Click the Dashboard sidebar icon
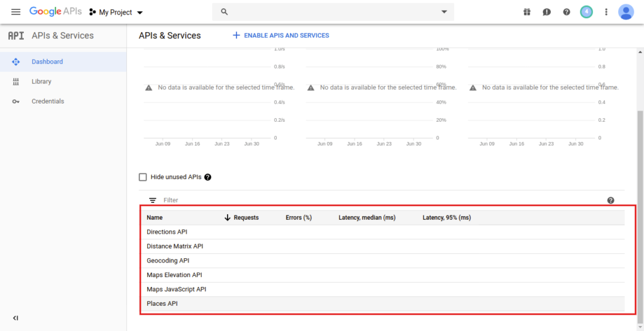The height and width of the screenshot is (331, 644). [x=16, y=62]
